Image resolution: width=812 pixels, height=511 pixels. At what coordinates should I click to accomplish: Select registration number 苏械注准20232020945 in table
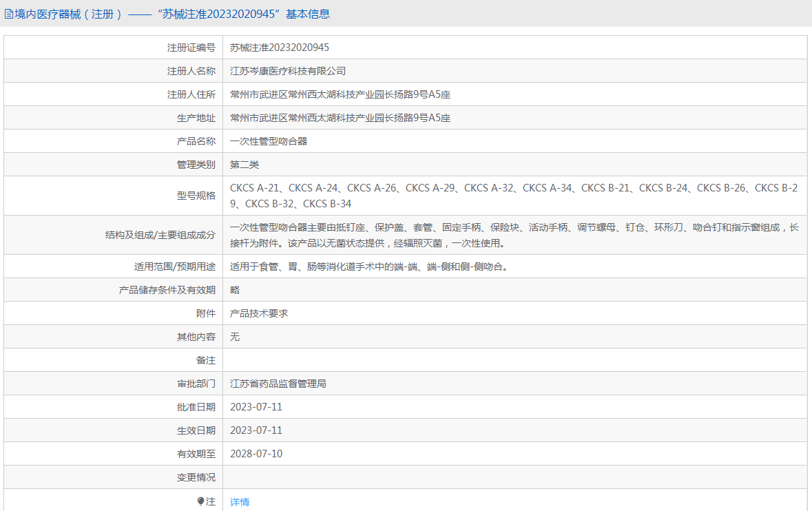(x=280, y=48)
